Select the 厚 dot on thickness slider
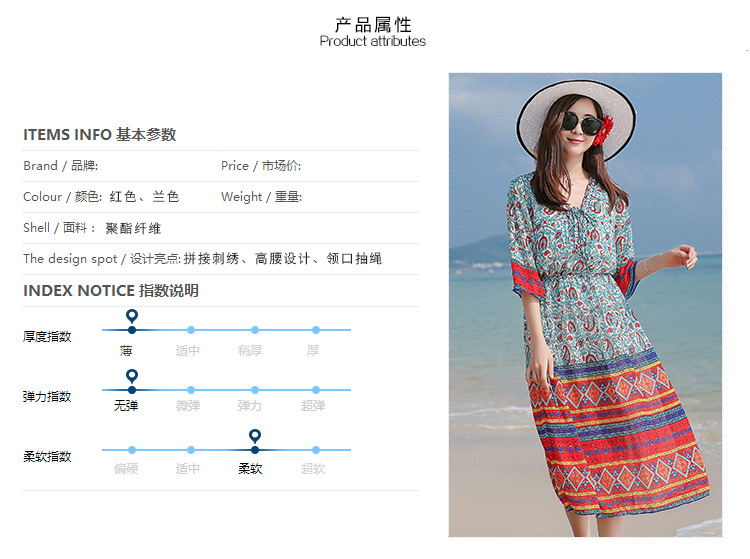The width and height of the screenshot is (750, 559). [x=316, y=330]
